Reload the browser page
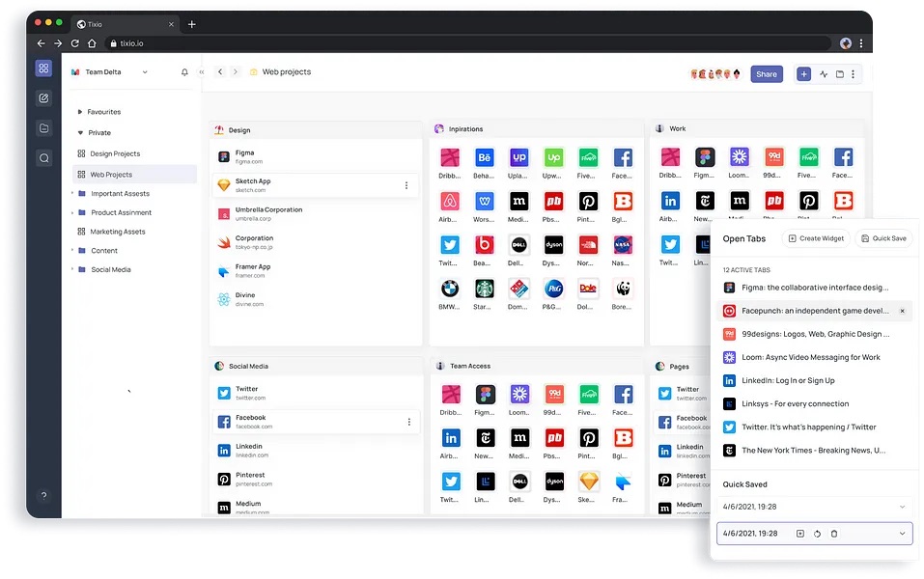This screenshot has height=579, width=924. coord(75,43)
